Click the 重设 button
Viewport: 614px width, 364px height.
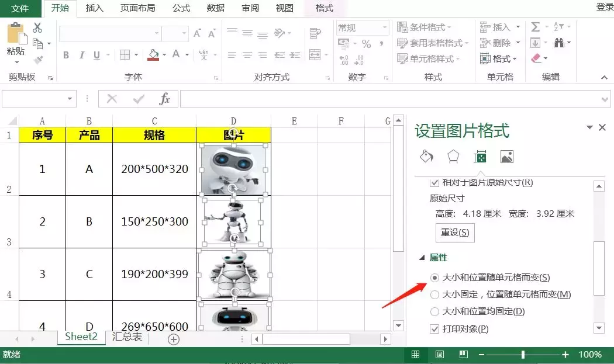pos(455,233)
